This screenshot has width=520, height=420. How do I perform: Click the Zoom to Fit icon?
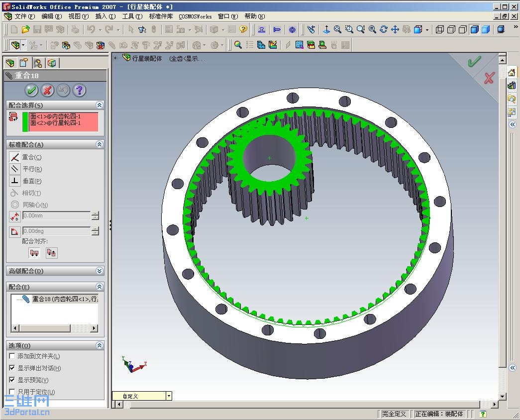337,29
